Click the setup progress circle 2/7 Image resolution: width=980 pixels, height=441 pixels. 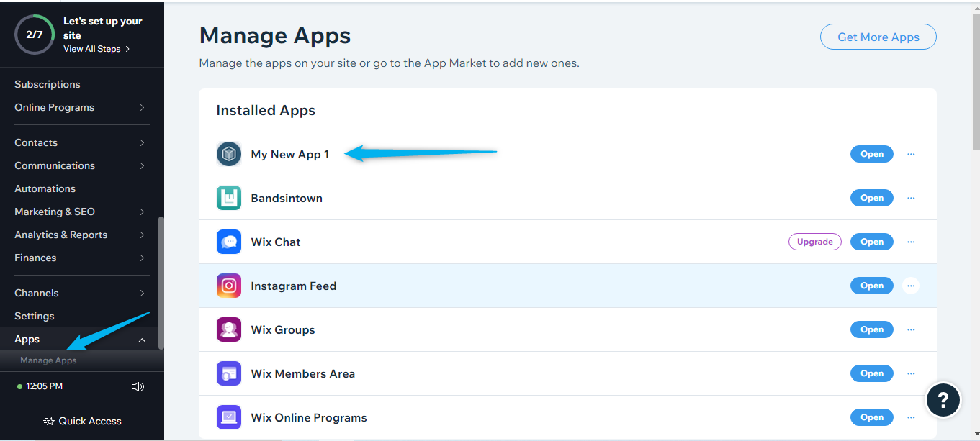coord(35,35)
